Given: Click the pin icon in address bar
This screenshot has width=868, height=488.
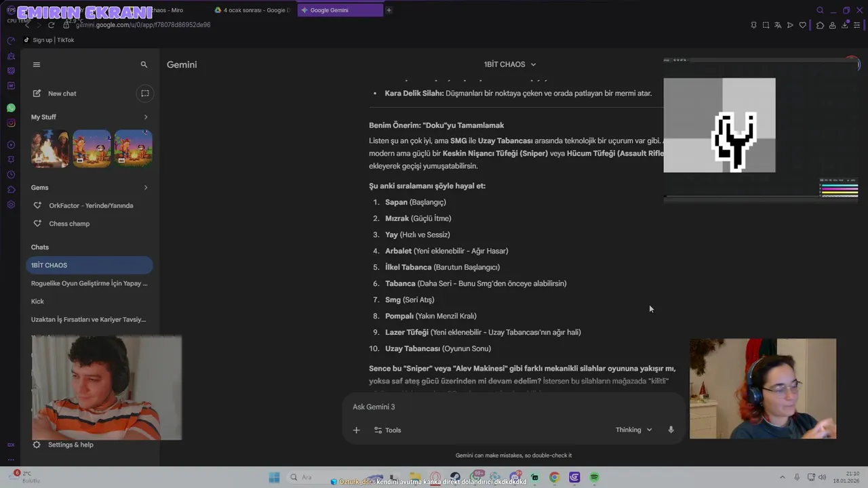Looking at the screenshot, I should point(753,25).
